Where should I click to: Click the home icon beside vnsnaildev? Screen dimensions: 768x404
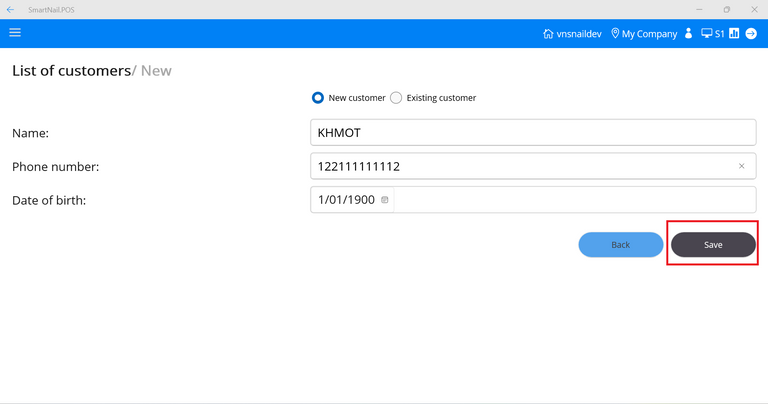(548, 34)
